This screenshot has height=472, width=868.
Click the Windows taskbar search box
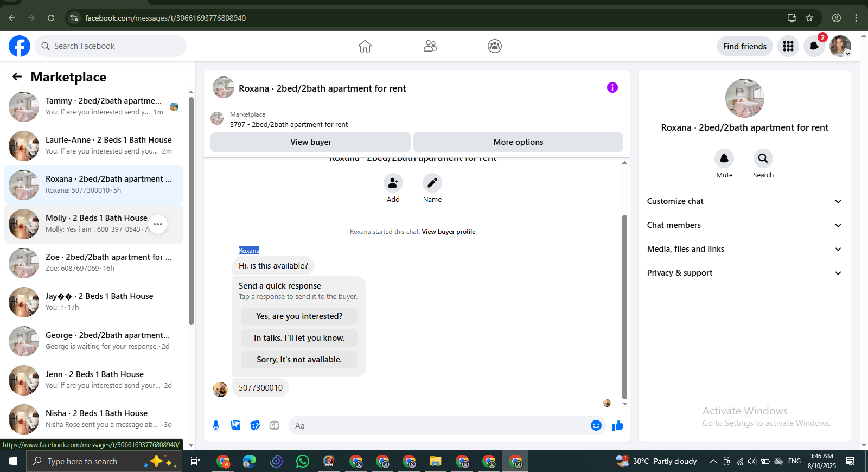pos(104,461)
